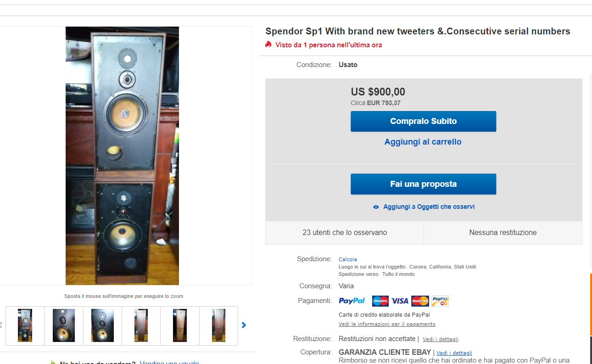Click Aggiungi al carrello link
The width and height of the screenshot is (592, 364).
pos(423,142)
